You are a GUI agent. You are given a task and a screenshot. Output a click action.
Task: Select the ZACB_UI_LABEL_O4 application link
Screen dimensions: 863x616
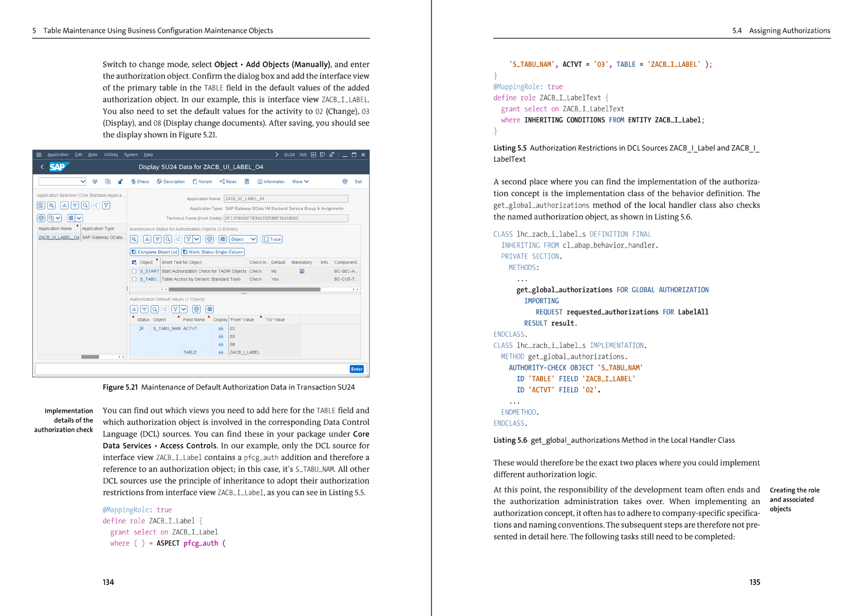tap(59, 237)
